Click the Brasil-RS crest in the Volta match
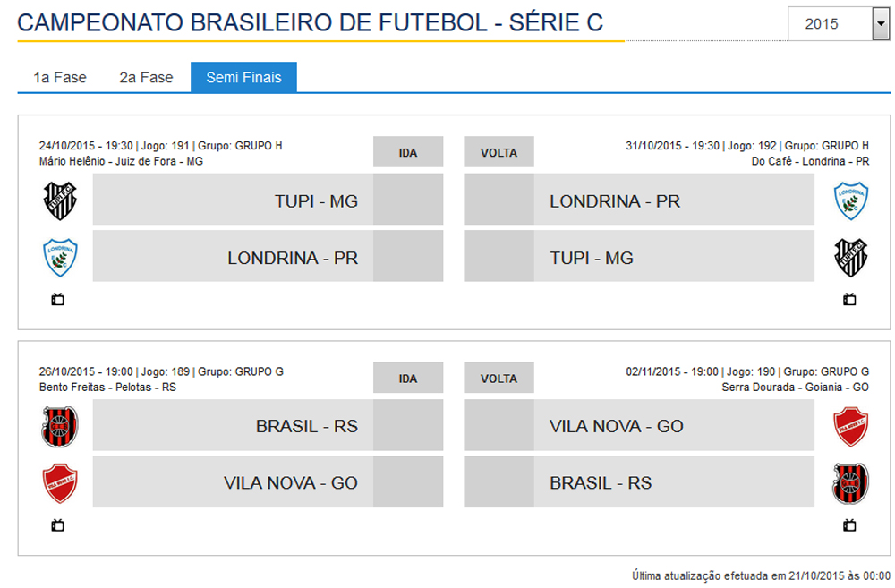This screenshot has height=588, width=895. point(850,482)
